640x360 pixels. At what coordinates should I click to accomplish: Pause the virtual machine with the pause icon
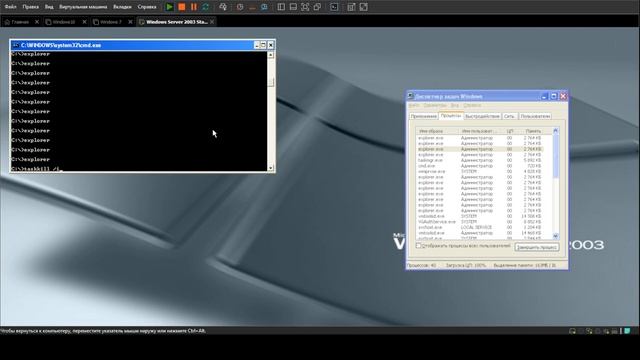coord(194,7)
